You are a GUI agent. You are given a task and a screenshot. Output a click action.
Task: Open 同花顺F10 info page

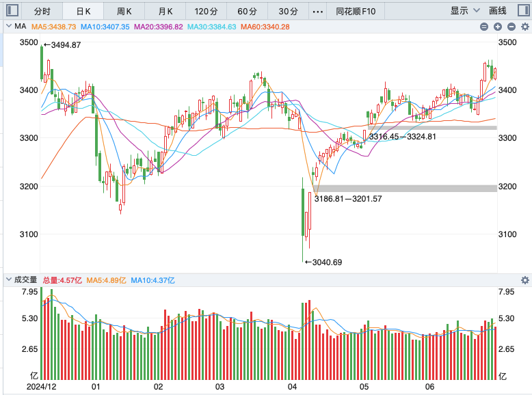pos(356,11)
